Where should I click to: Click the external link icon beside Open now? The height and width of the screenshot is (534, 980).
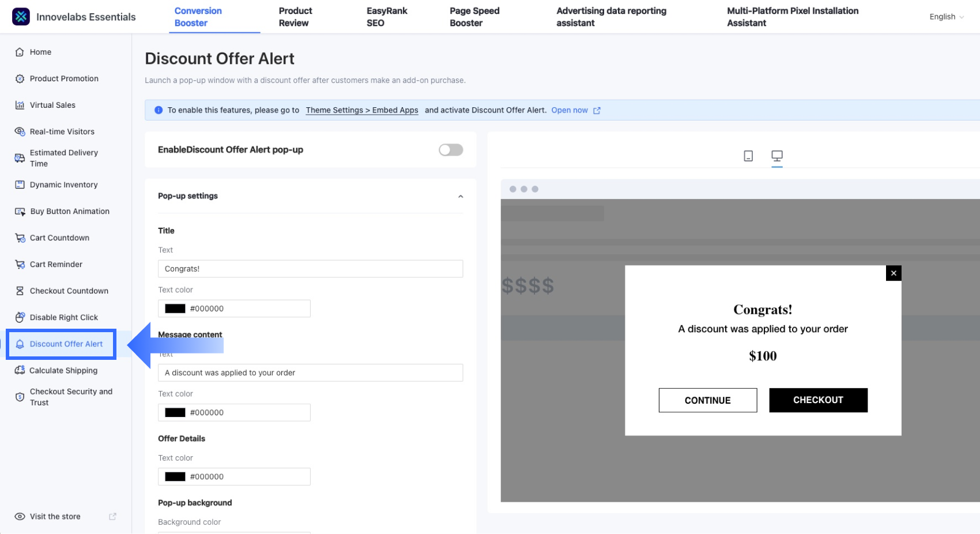pyautogui.click(x=597, y=111)
